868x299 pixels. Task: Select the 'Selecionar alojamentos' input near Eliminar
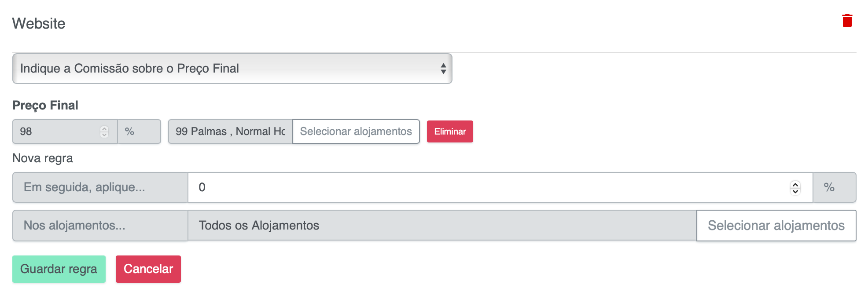tap(356, 131)
